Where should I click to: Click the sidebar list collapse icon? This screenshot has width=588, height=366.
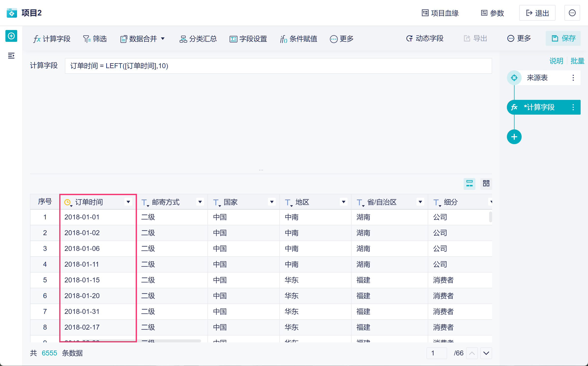[x=11, y=56]
